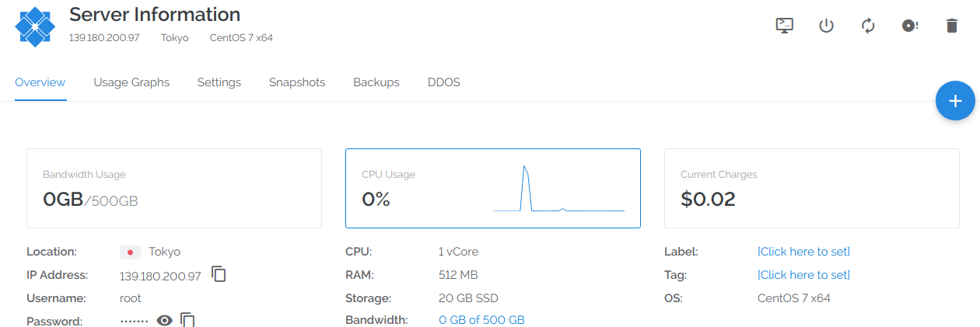Click Tag's Click here to set link
The width and height of the screenshot is (980, 327).
tap(803, 275)
